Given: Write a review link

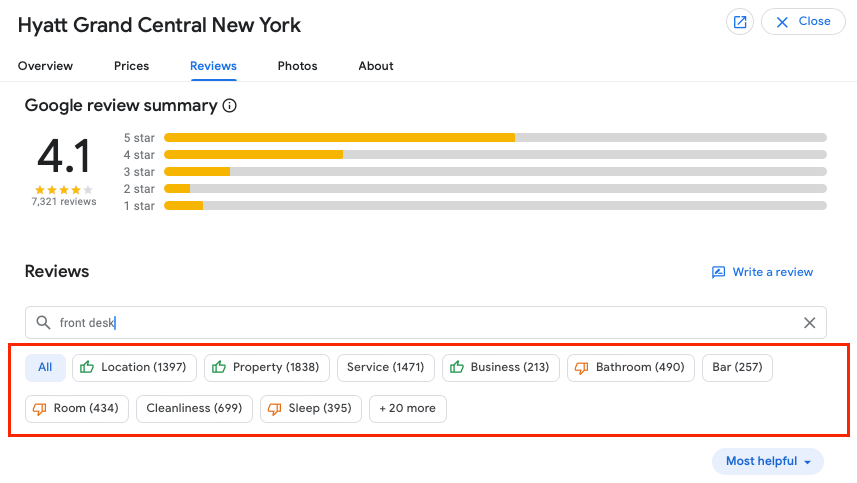Looking at the screenshot, I should [x=762, y=272].
